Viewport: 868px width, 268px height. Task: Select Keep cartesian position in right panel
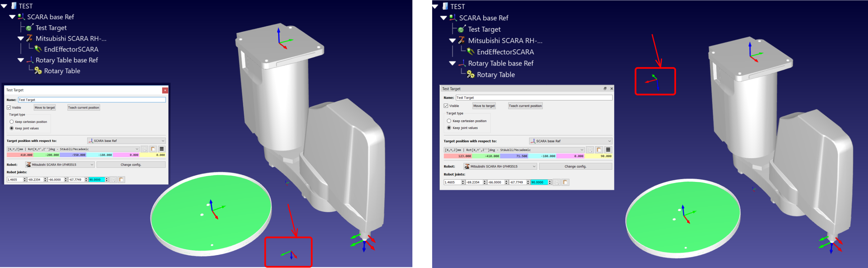(x=449, y=121)
